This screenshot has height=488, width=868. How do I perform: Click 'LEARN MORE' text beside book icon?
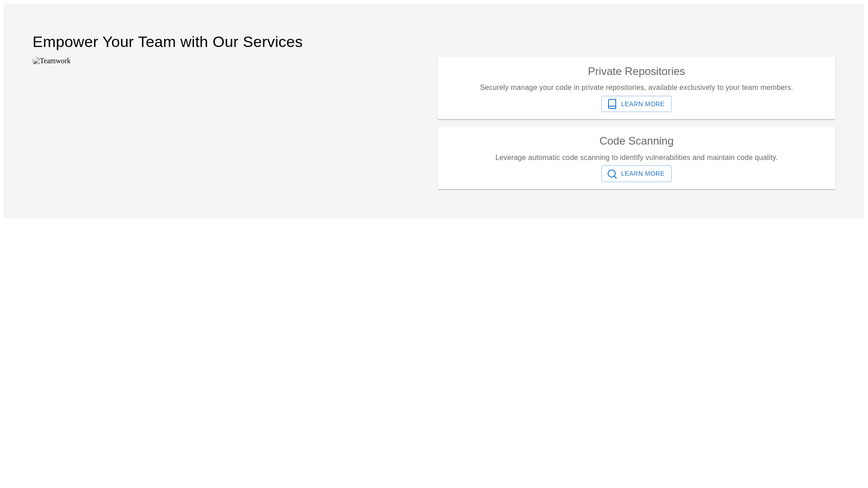click(642, 104)
